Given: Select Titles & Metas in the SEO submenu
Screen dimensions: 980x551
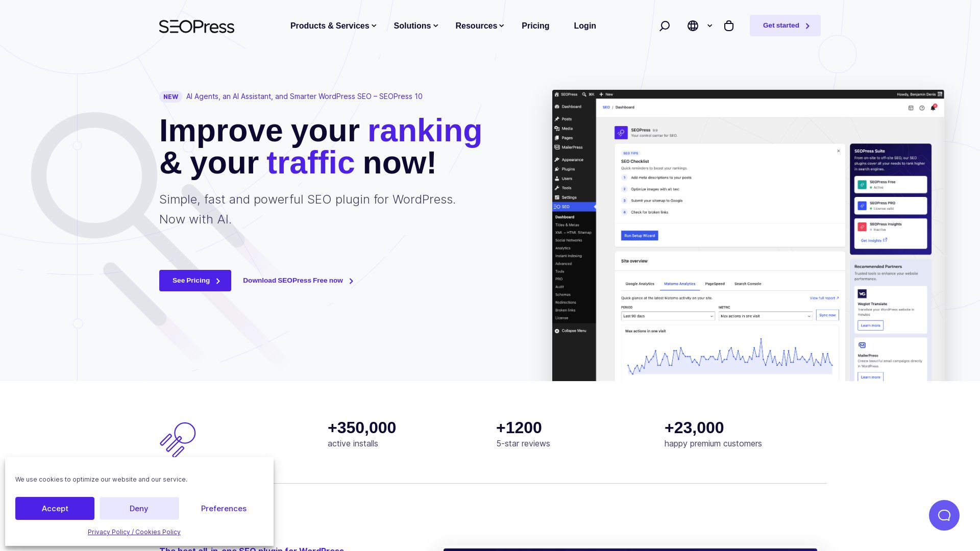Looking at the screenshot, I should pos(567,225).
